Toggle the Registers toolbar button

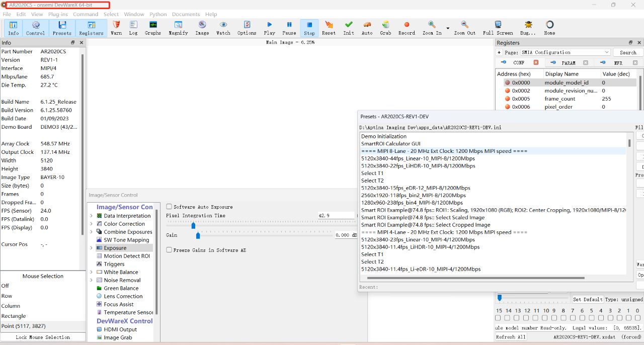[91, 28]
